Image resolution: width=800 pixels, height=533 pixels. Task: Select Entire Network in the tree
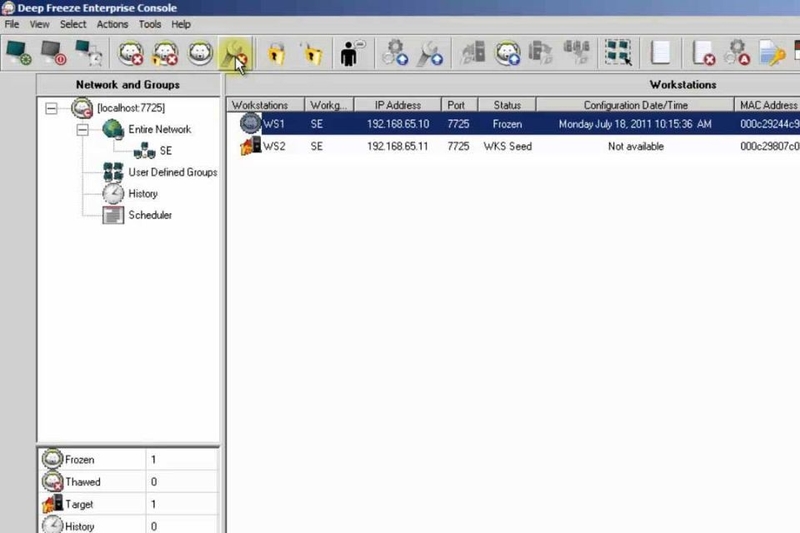[x=160, y=130]
